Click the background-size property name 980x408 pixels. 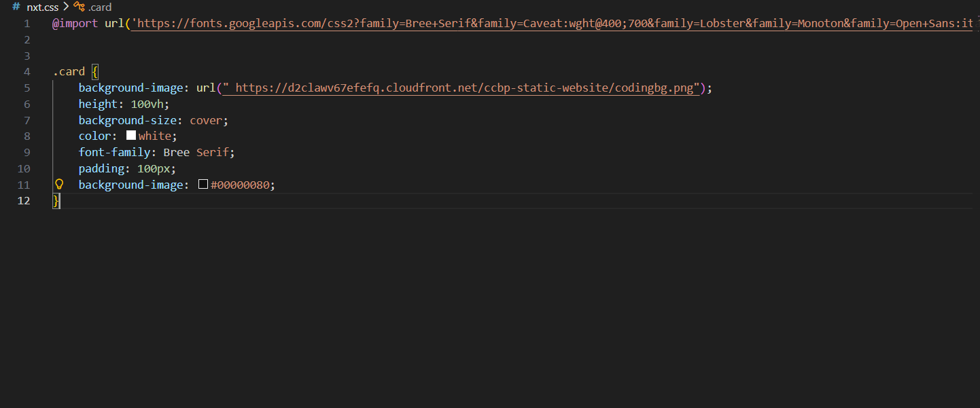(128, 120)
